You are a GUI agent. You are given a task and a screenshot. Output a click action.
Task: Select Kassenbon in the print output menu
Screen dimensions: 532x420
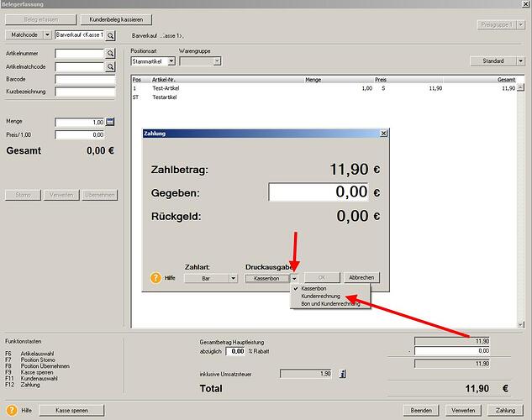(313, 288)
